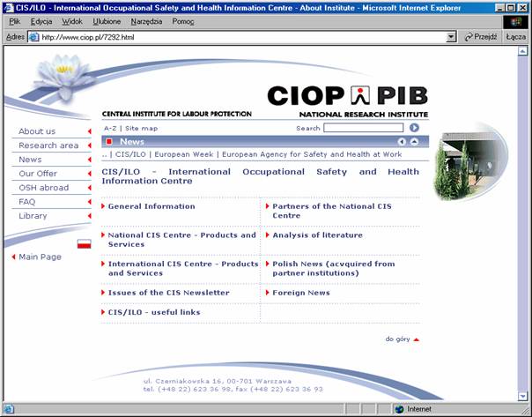Click the up arrow in News bar
Screen dimensions: 532x417
pyautogui.click(x=414, y=142)
